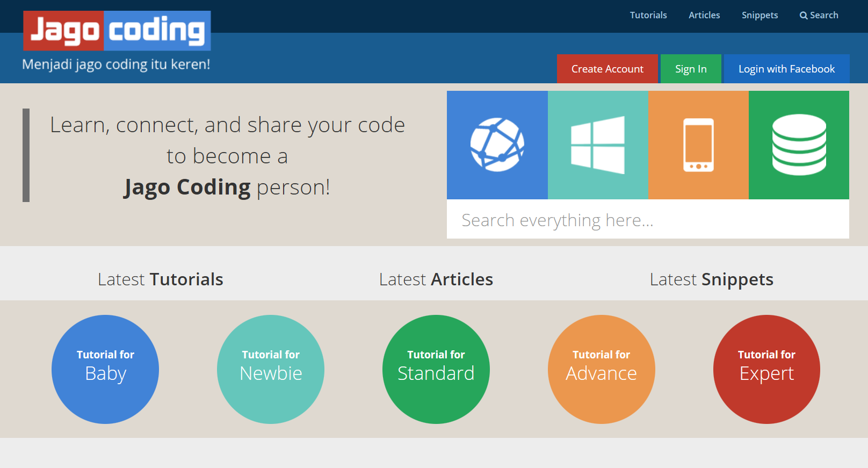Switch to Latest Articles tab
This screenshot has height=468, width=868.
point(436,279)
